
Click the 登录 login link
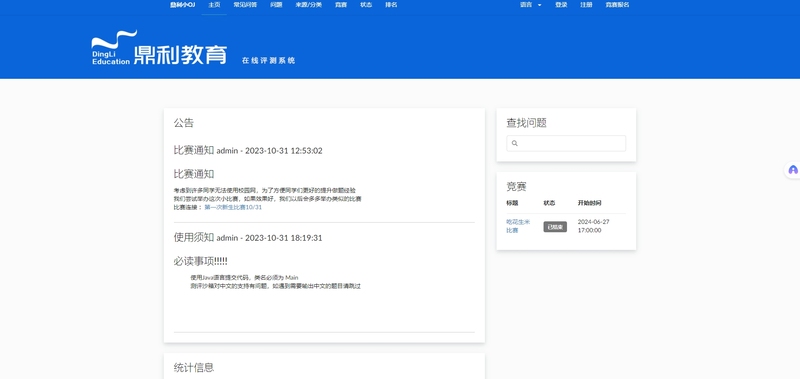(561, 5)
